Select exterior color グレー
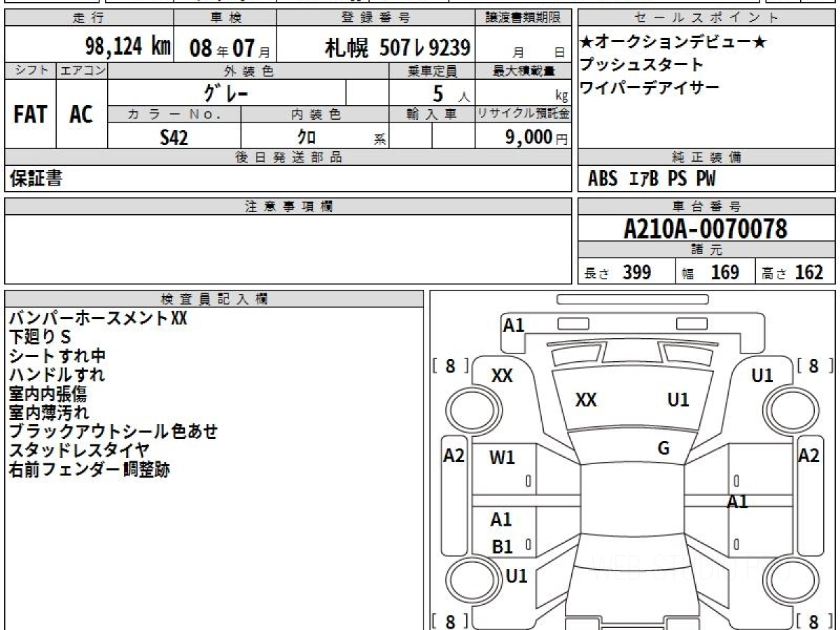 click(x=226, y=92)
